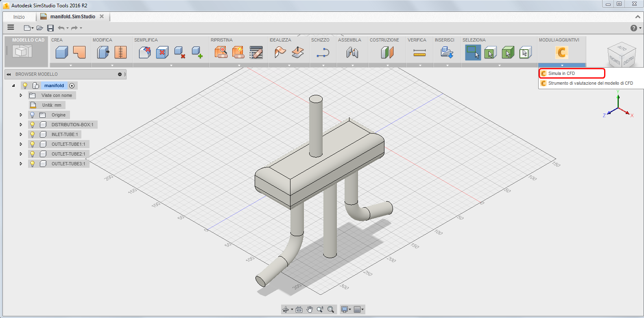Click the import icon under INSERISCI
Image resolution: width=644 pixels, height=318 pixels.
coord(447,53)
